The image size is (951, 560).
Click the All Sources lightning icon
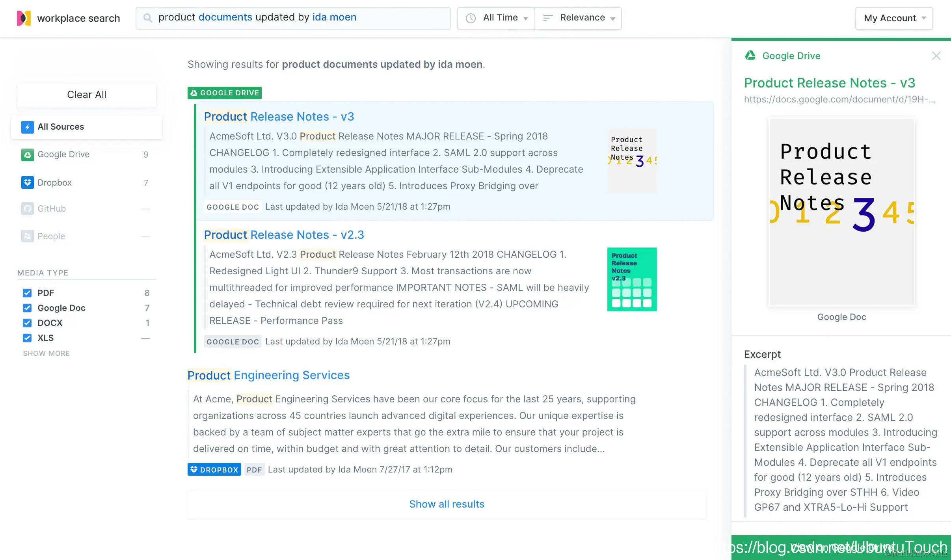tap(27, 127)
